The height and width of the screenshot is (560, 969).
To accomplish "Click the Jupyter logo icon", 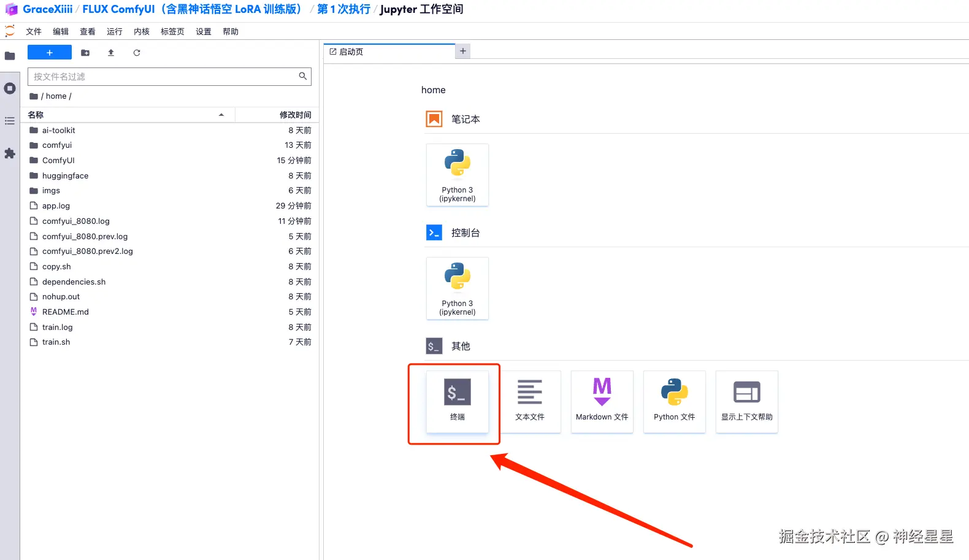I will pyautogui.click(x=10, y=31).
